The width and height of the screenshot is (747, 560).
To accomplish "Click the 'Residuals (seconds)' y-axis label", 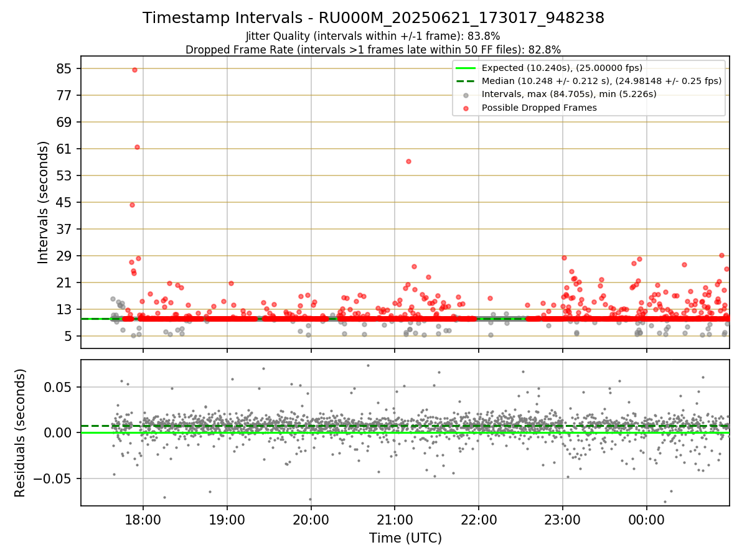I will [20, 432].
